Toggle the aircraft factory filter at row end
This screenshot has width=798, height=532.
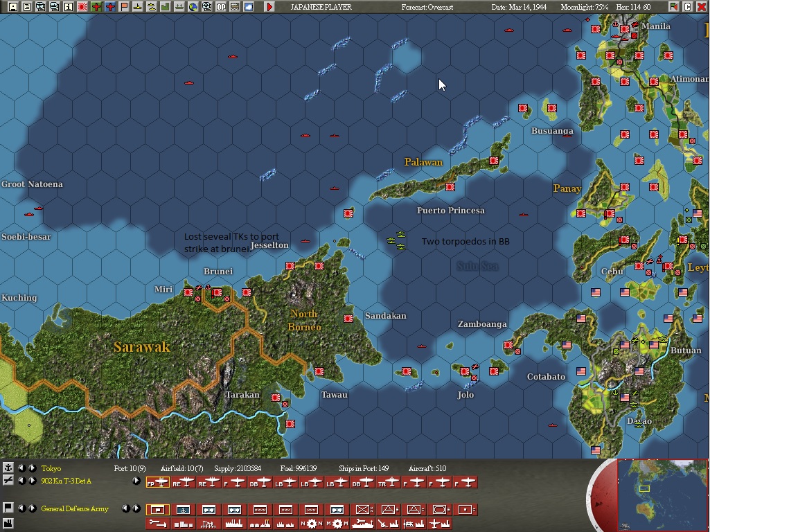point(440,524)
